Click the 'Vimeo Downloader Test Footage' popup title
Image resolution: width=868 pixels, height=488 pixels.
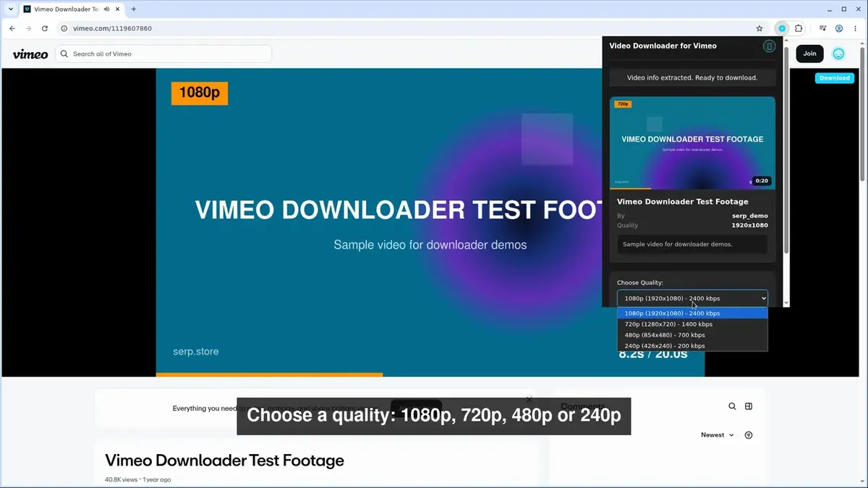(682, 202)
